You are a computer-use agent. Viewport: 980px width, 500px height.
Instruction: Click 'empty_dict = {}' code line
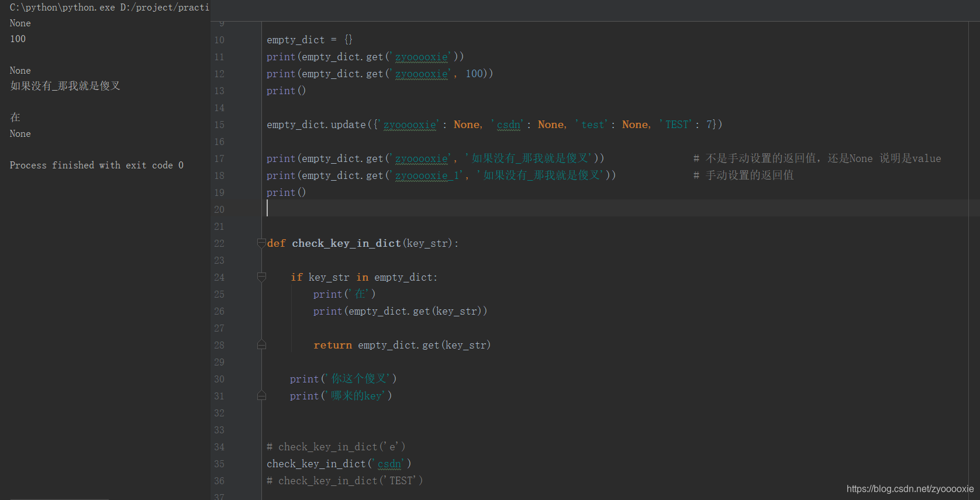click(310, 40)
